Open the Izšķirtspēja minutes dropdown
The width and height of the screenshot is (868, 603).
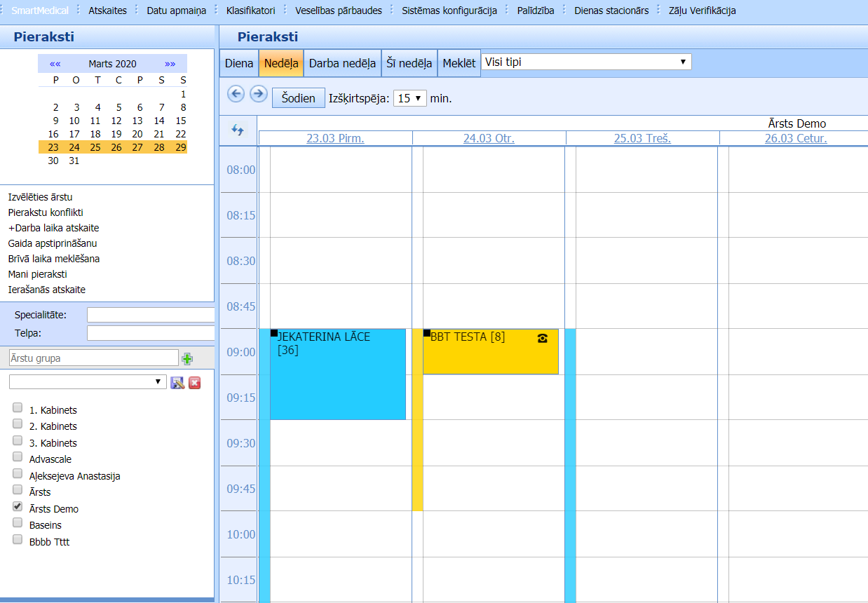pyautogui.click(x=410, y=98)
